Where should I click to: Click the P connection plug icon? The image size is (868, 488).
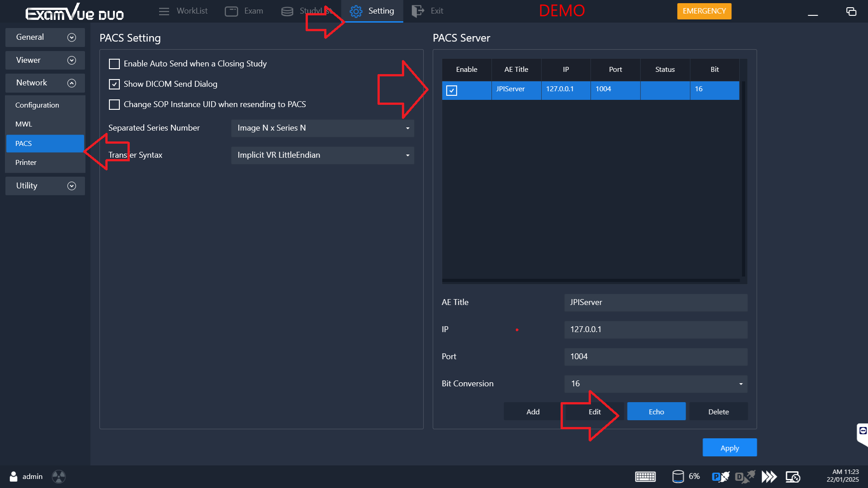point(720,477)
